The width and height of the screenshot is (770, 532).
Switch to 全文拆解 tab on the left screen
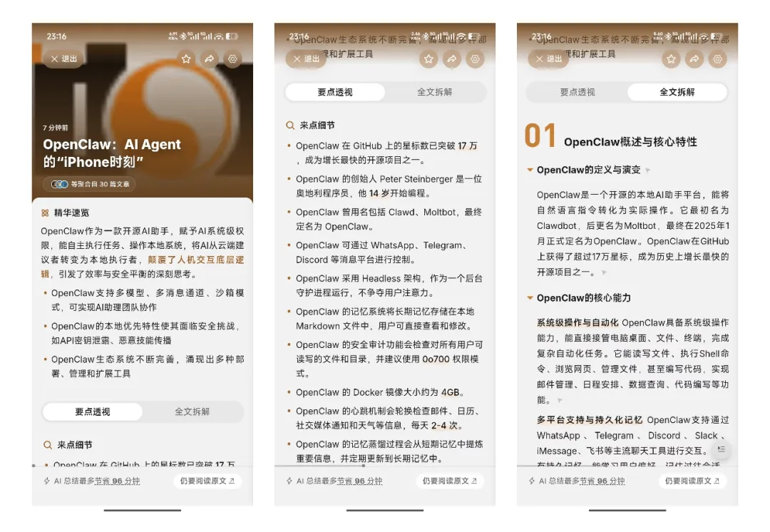click(x=192, y=411)
